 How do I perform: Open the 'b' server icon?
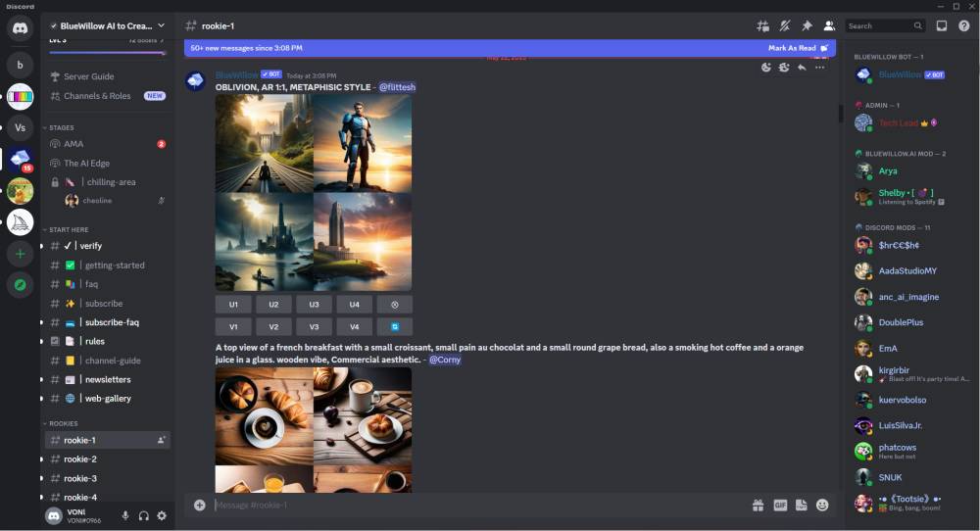[x=20, y=65]
